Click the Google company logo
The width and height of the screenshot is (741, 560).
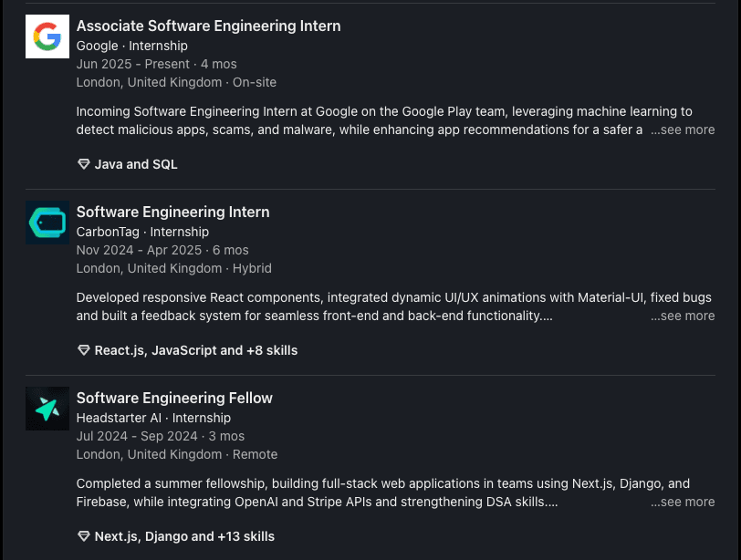[x=47, y=36]
